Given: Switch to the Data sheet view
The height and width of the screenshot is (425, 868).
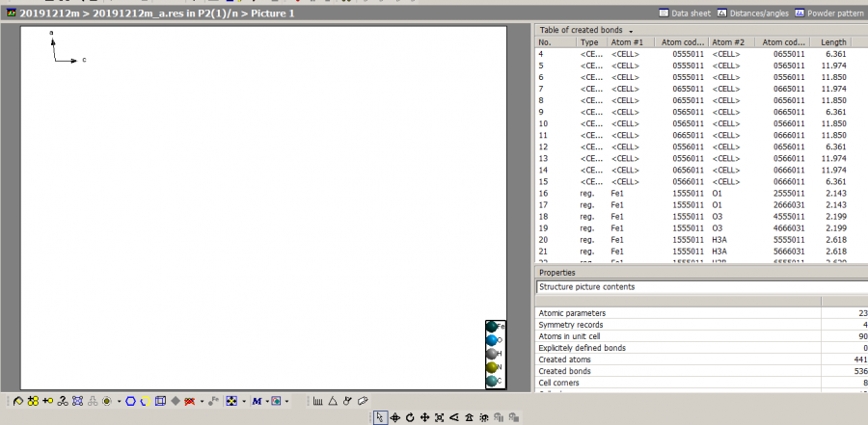Looking at the screenshot, I should tap(685, 13).
